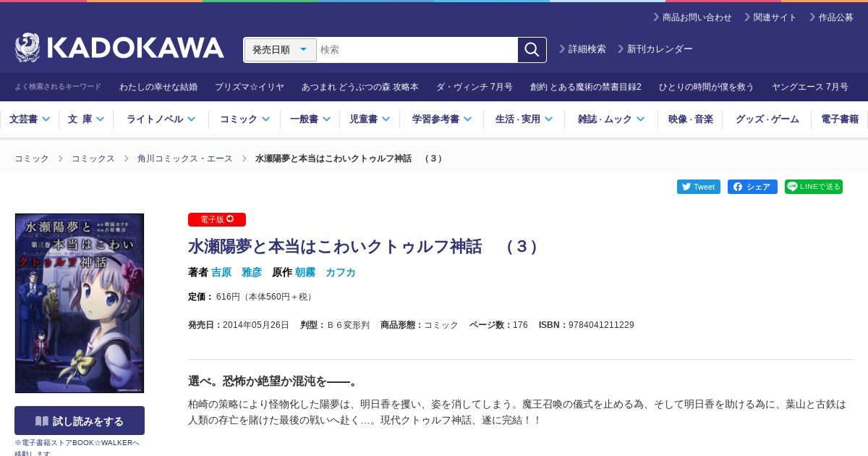Open the 発売日順 sort dropdown

click(x=281, y=50)
